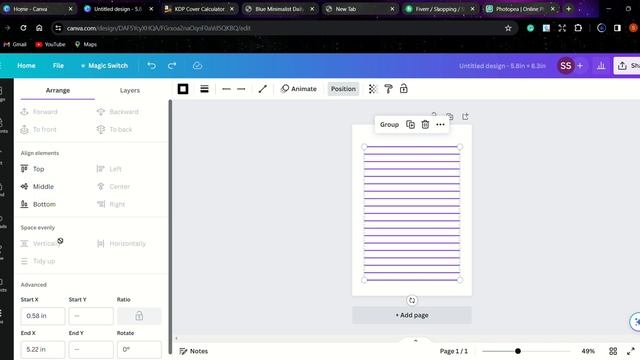The height and width of the screenshot is (360, 640).
Task: Click the Undo arrow icon
Action: tap(151, 66)
